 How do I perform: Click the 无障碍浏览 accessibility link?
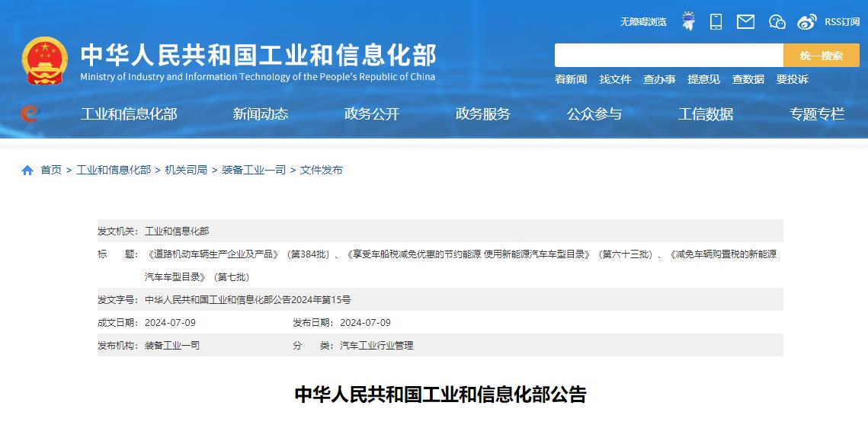643,22
